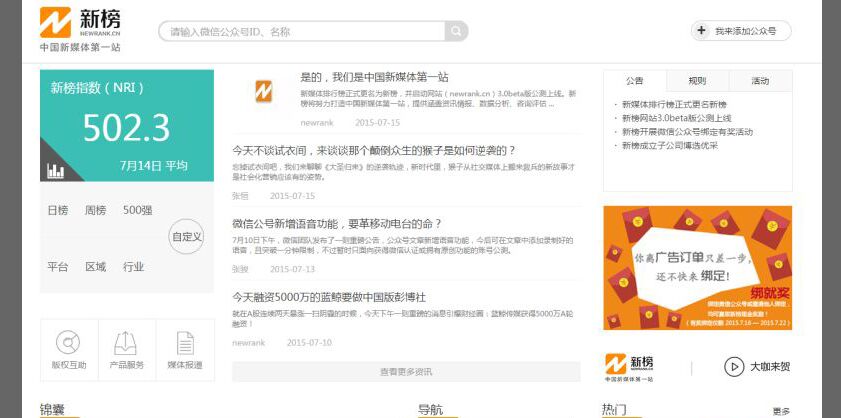This screenshot has height=418, width=841.
Task: Click the plus icon to add public account
Action: point(701,31)
